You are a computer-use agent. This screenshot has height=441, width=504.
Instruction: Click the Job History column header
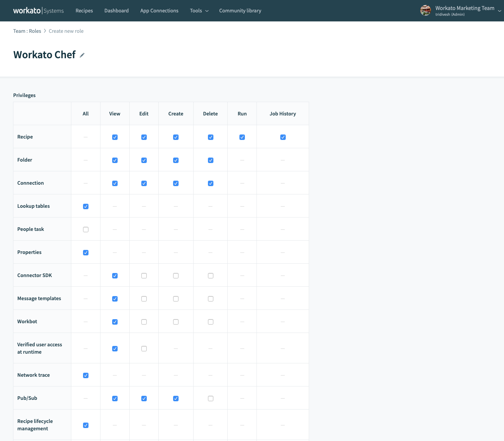tap(283, 114)
